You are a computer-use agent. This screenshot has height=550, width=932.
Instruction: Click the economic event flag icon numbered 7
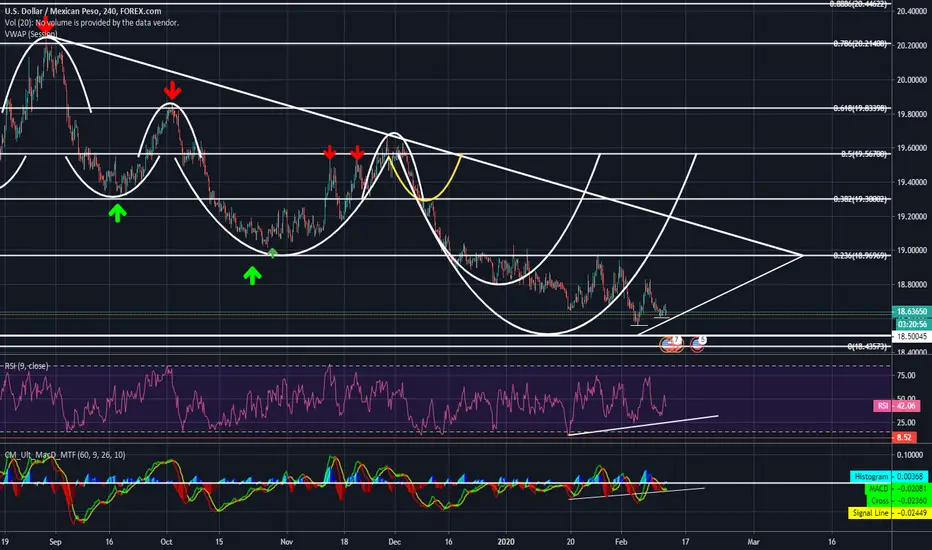pos(670,344)
